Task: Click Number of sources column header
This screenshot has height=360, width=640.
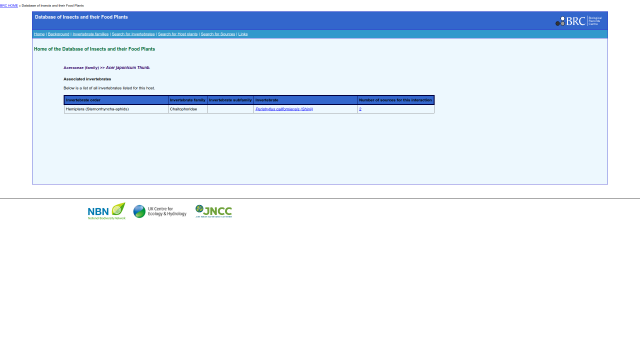Action: [x=396, y=100]
